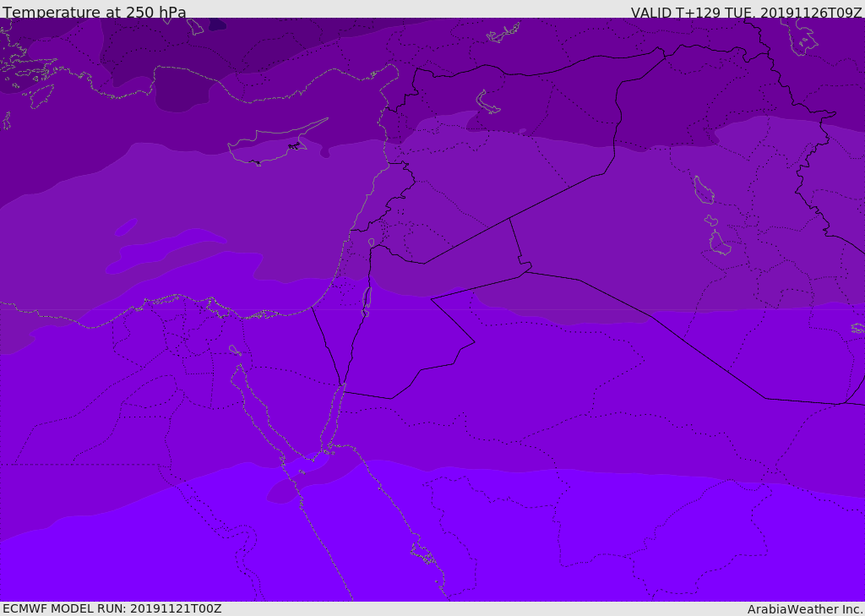Click the island of Cyprus on the map

click(x=276, y=143)
